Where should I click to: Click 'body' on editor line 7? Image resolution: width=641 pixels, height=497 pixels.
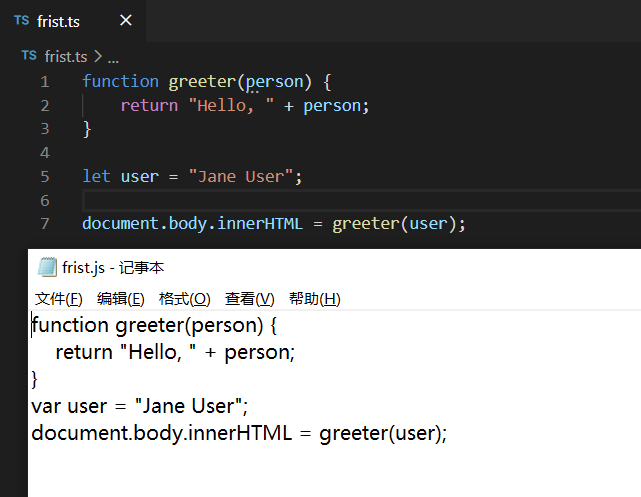188,224
